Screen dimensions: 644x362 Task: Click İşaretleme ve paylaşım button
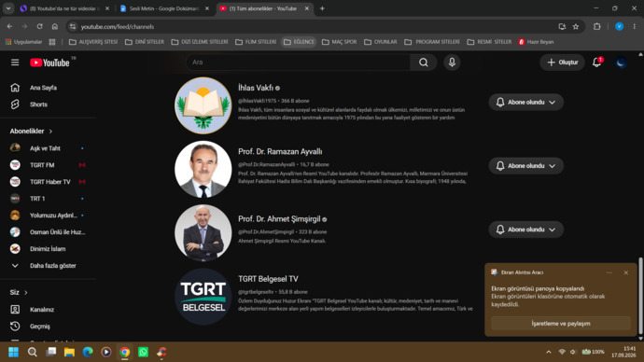click(x=561, y=324)
